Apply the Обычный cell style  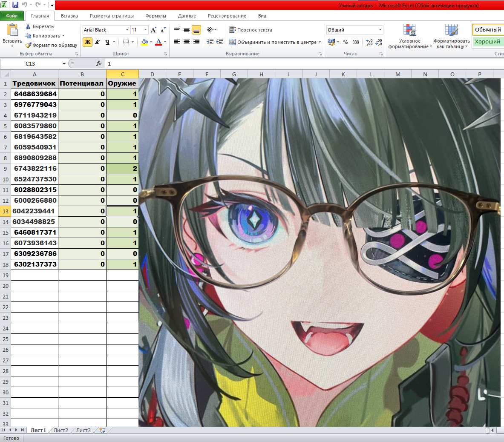point(488,29)
